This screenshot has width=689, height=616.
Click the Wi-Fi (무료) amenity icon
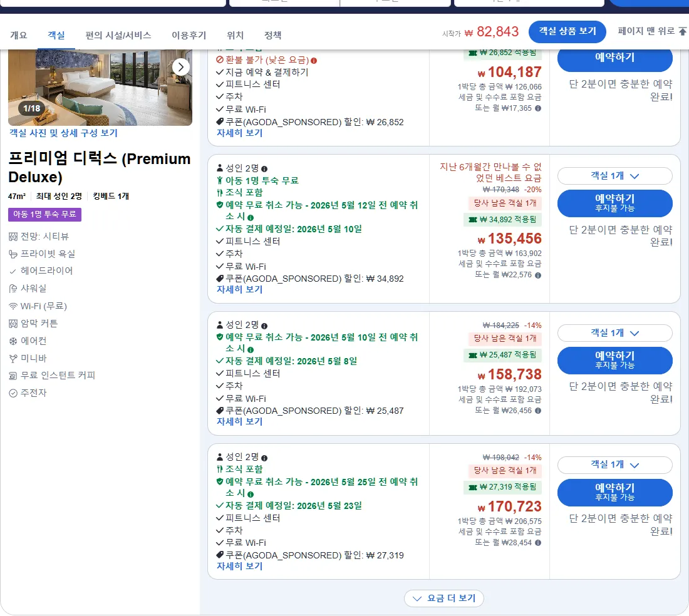pyautogui.click(x=13, y=306)
